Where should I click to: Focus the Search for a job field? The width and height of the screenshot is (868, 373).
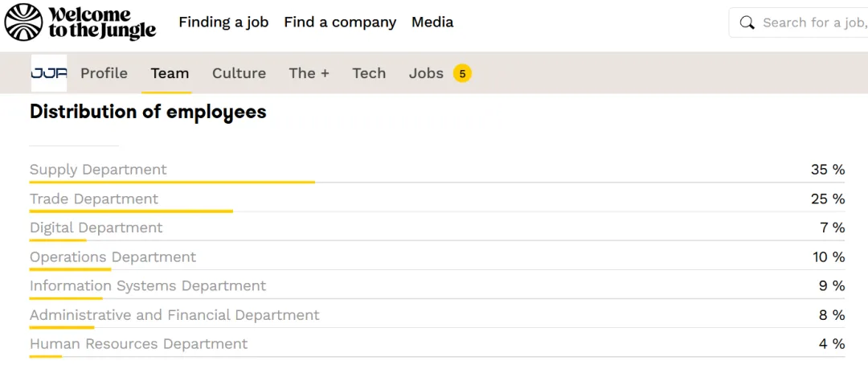[812, 23]
